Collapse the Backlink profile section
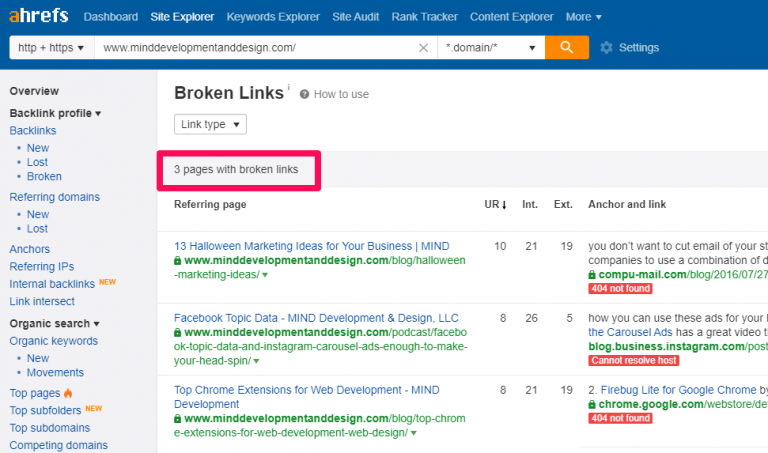768x453 pixels. click(55, 113)
